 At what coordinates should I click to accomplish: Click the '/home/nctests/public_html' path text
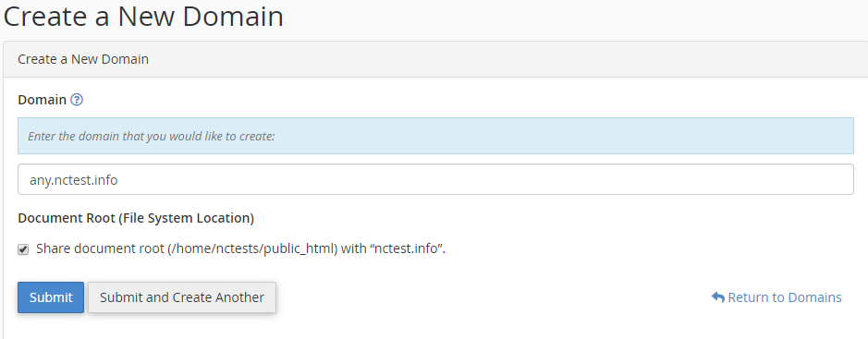pos(252,248)
